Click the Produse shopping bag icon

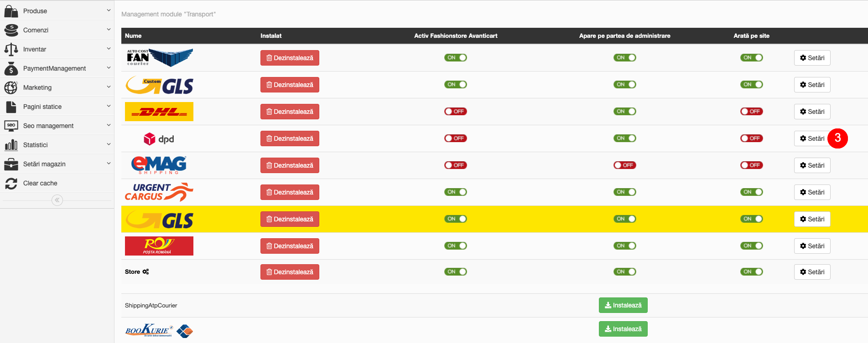(11, 10)
